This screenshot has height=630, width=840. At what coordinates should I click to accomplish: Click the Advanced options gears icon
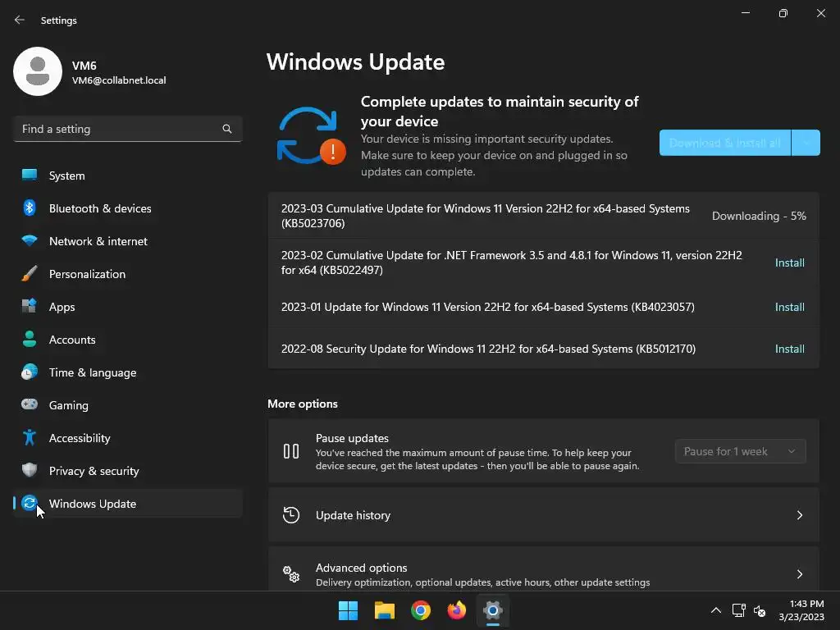pos(291,574)
